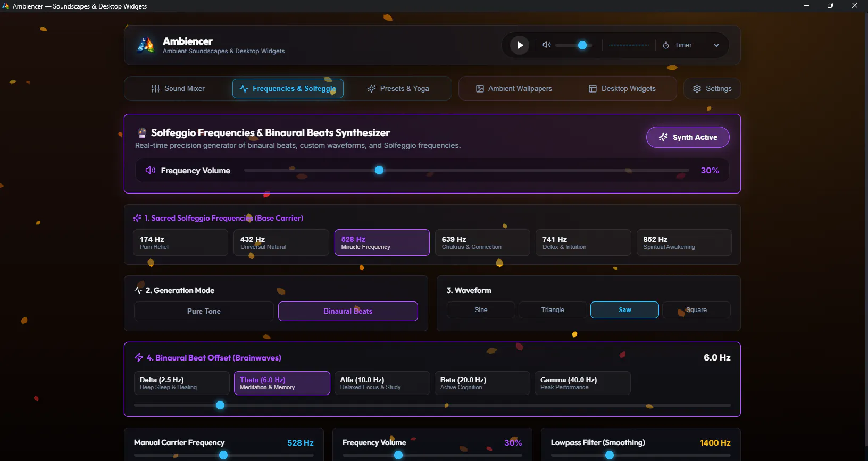Open the Presets & Yoga tab
The height and width of the screenshot is (461, 868).
[398, 89]
